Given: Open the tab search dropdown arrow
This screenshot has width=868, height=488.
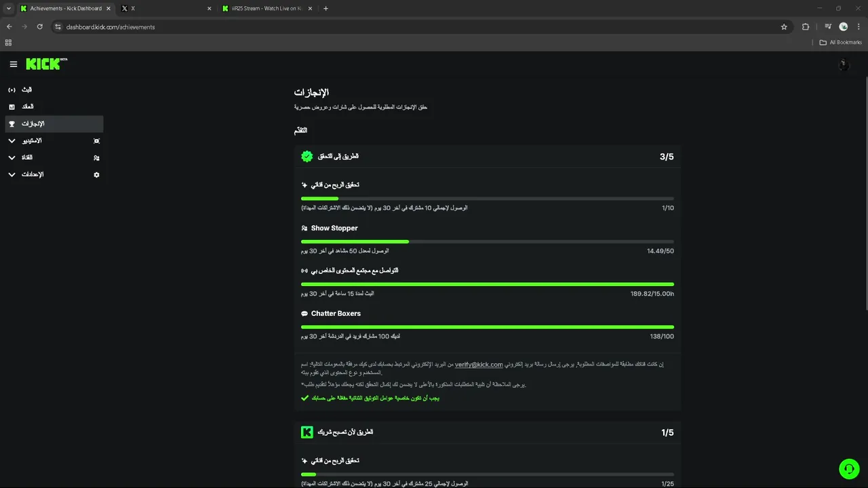Looking at the screenshot, I should [x=8, y=9].
